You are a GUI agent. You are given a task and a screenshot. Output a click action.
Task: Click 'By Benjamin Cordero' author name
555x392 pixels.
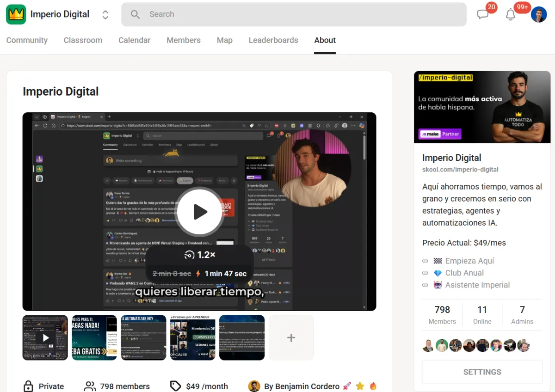(x=302, y=386)
